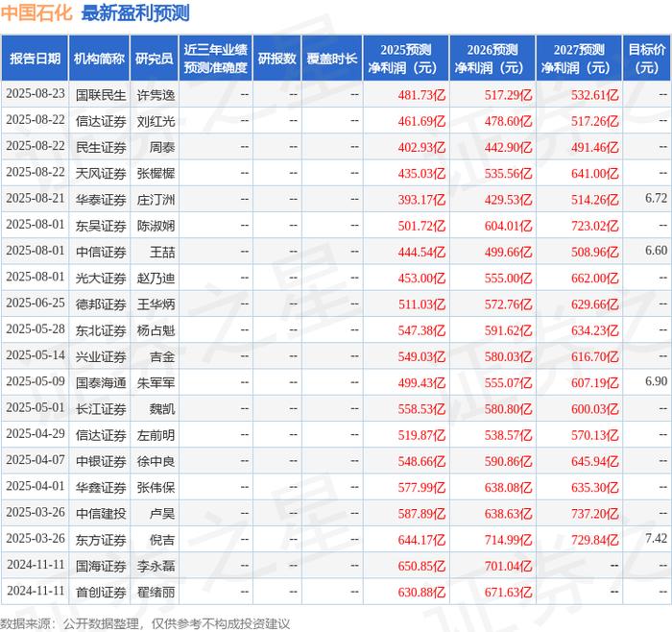Click the 目标价(元) column header
672x632 pixels.
(647, 59)
